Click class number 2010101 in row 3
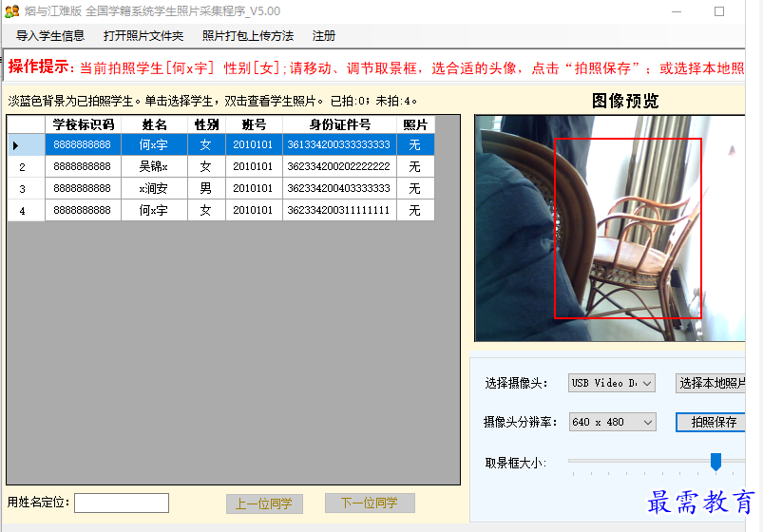This screenshot has height=532, width=763. point(254,188)
